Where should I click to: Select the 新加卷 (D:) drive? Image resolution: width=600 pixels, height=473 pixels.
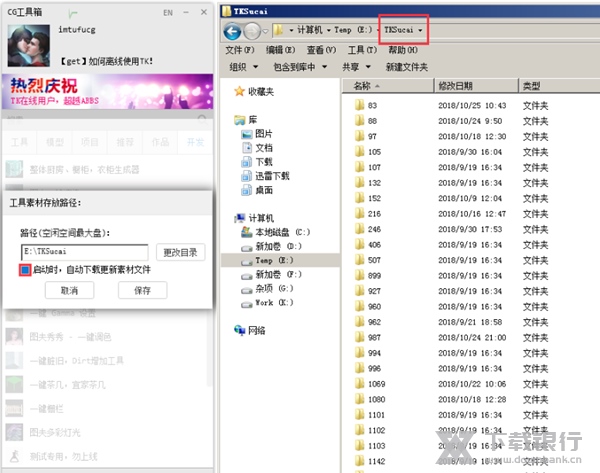[271, 246]
